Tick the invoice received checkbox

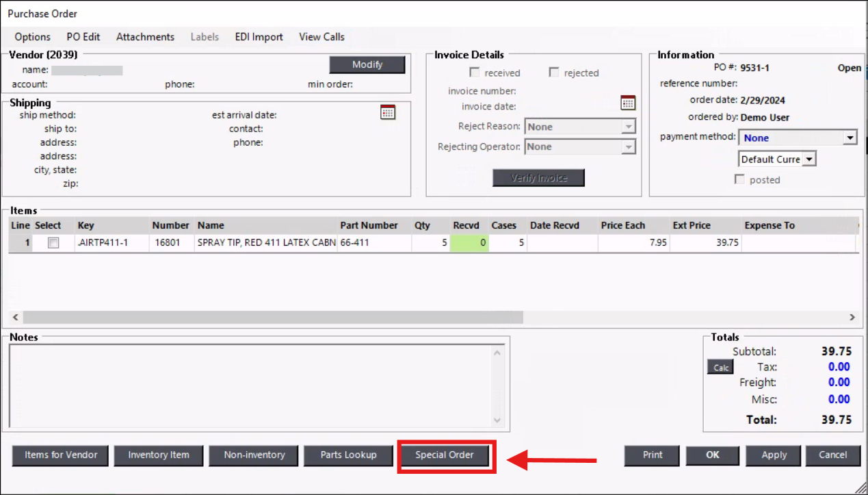click(x=475, y=73)
